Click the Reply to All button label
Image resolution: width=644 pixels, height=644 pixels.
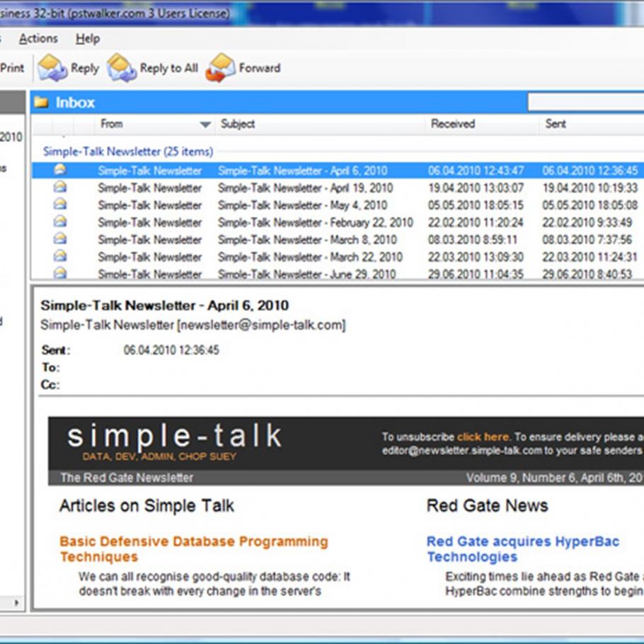pos(169,68)
